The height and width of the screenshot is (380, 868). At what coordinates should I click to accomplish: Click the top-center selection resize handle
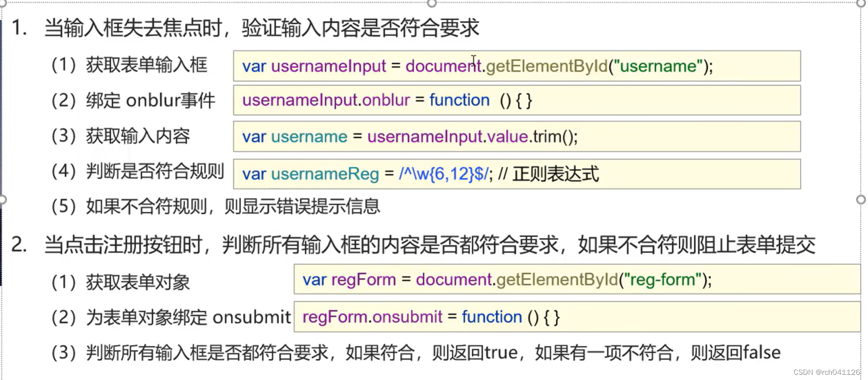coord(432,3)
